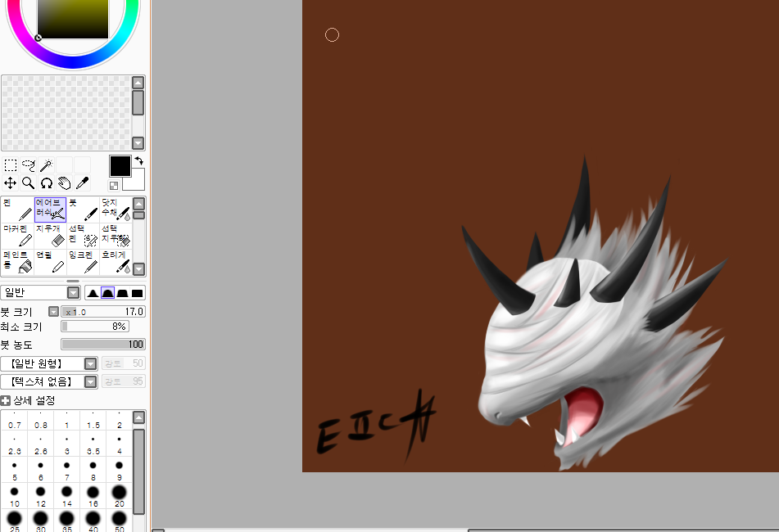Choose the 닷지 수채 watercolor tool

pos(115,210)
